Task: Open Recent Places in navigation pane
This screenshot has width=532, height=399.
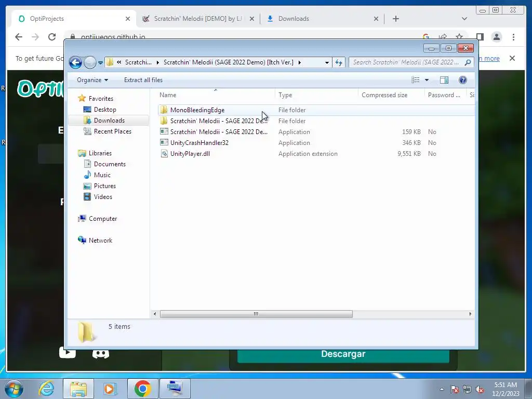Action: click(x=112, y=131)
